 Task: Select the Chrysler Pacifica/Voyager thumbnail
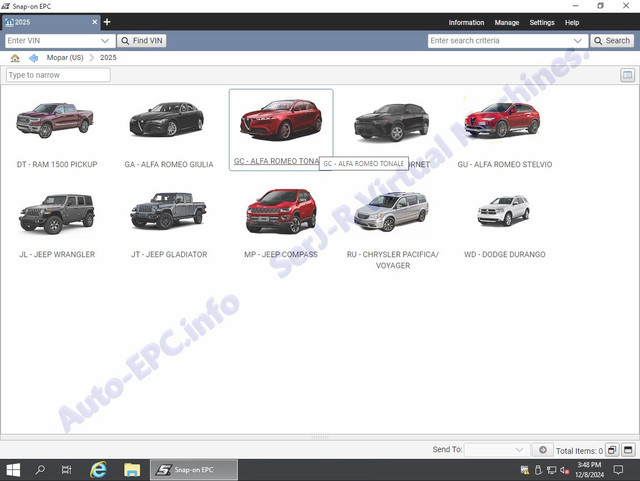[x=391, y=212]
